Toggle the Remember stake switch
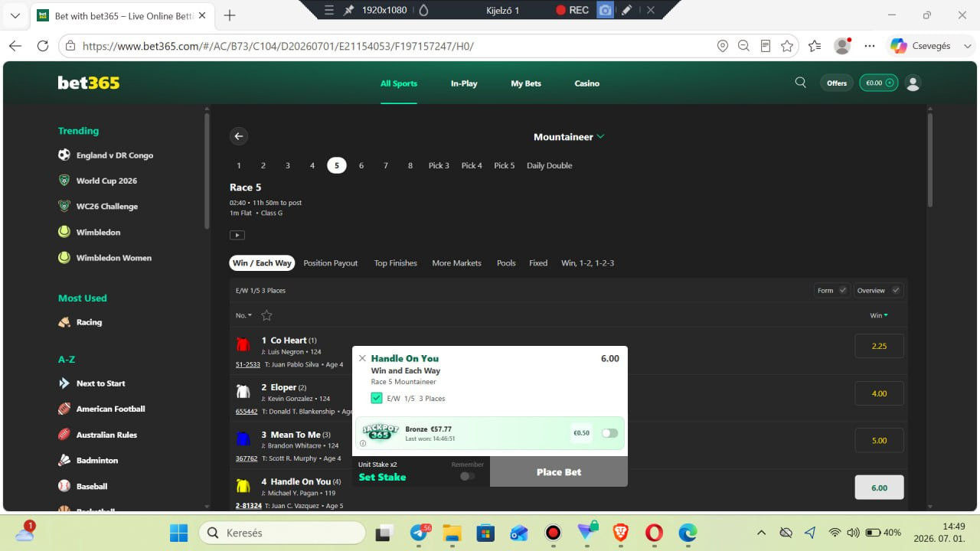Viewport: 980px width, 551px height. (467, 476)
